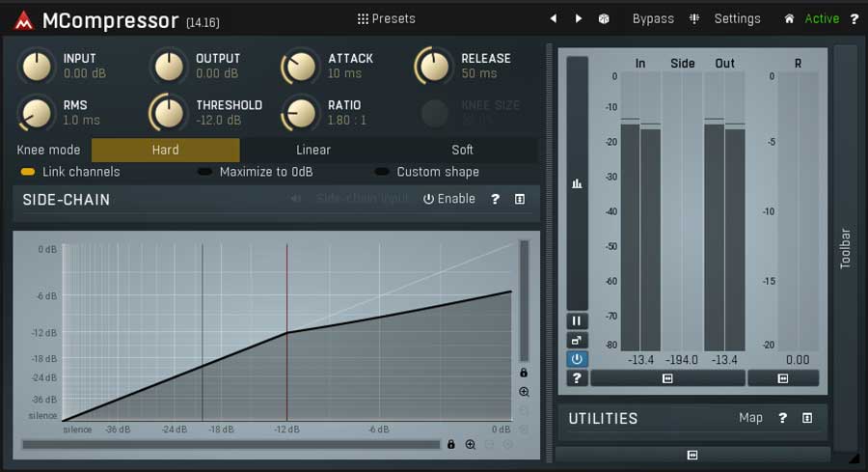This screenshot has width=868, height=472.
Task: Toggle Link channels option
Action: 70,172
